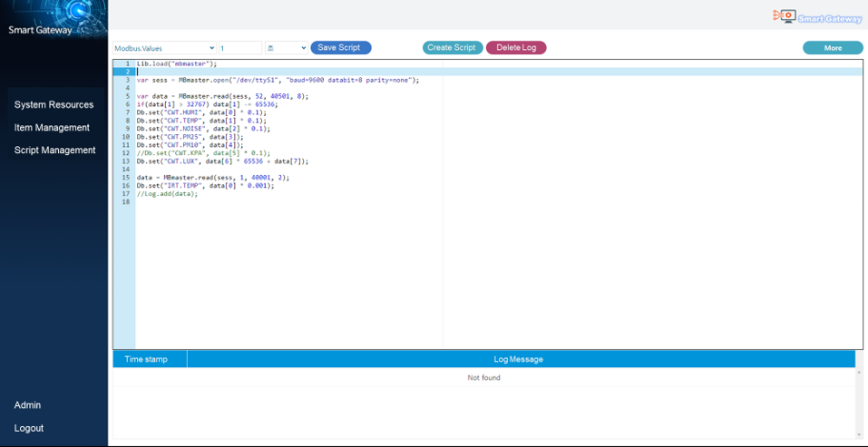The width and height of the screenshot is (868, 447).
Task: Click the More button
Action: [834, 47]
